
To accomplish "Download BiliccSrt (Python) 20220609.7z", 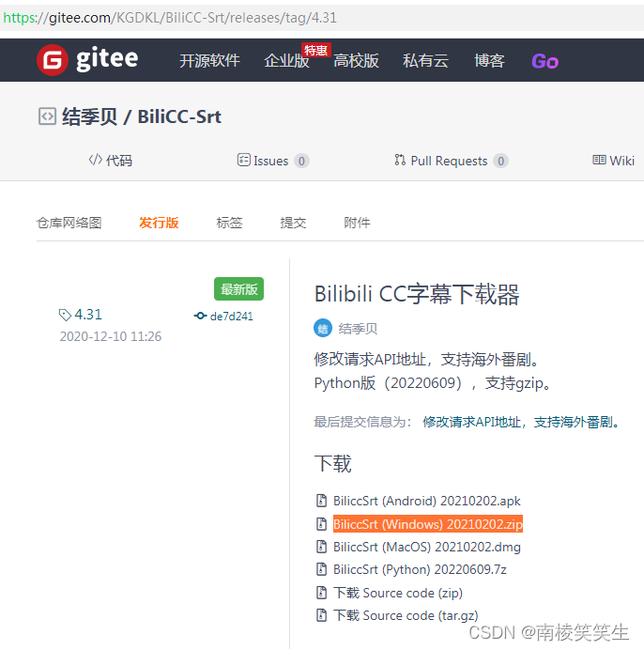I will click(420, 569).
